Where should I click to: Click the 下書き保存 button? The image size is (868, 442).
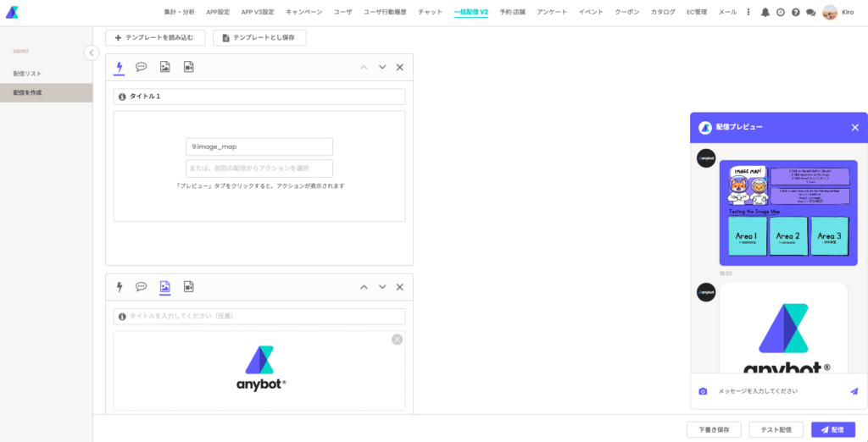click(x=714, y=429)
